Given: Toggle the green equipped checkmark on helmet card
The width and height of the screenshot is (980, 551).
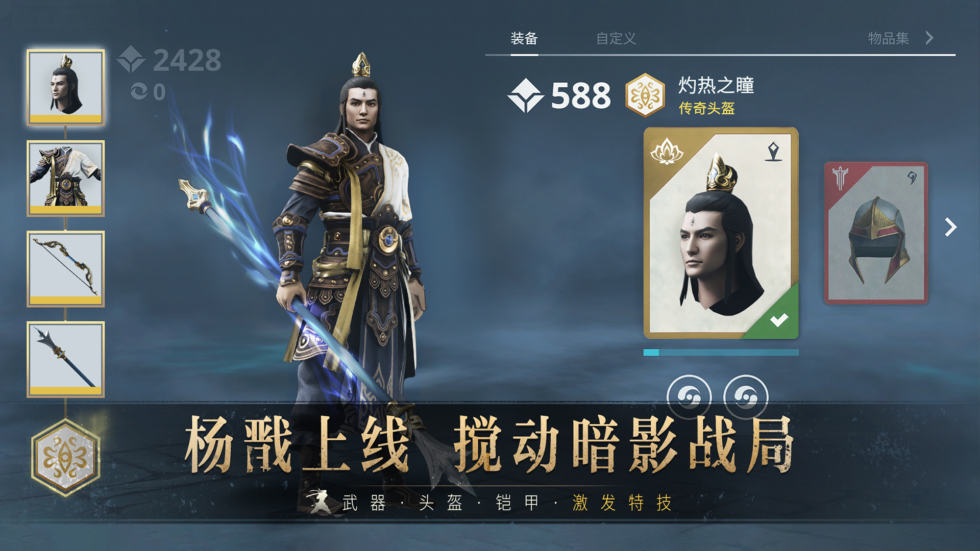Looking at the screenshot, I should coord(779,320).
